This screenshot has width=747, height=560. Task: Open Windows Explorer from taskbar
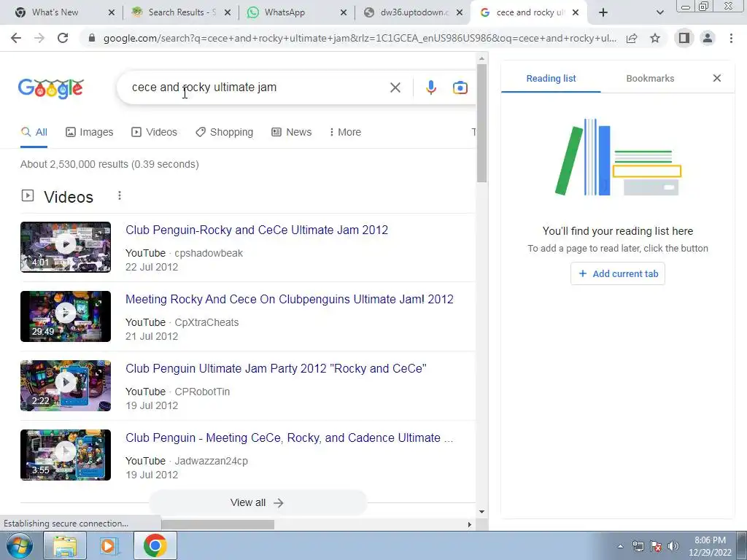point(65,545)
